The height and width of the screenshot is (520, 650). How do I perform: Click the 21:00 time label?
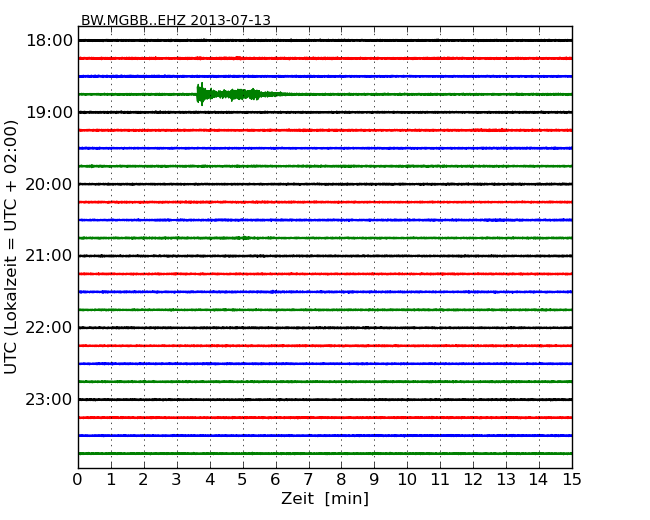click(49, 256)
